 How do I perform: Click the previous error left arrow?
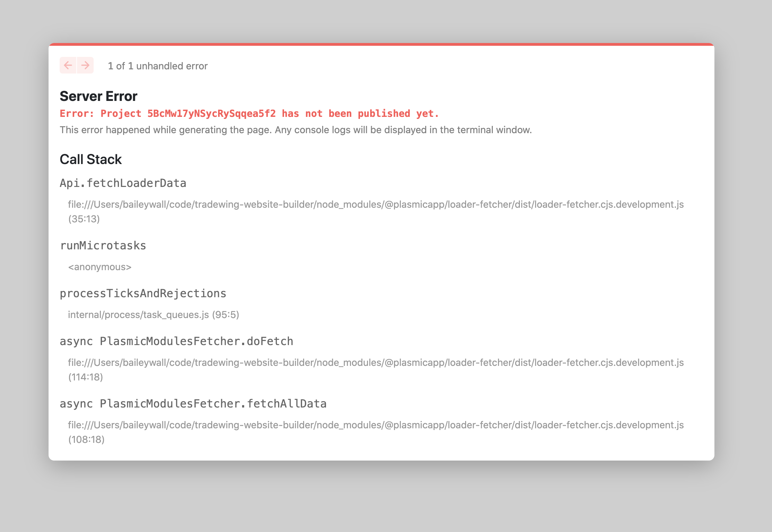pos(68,65)
